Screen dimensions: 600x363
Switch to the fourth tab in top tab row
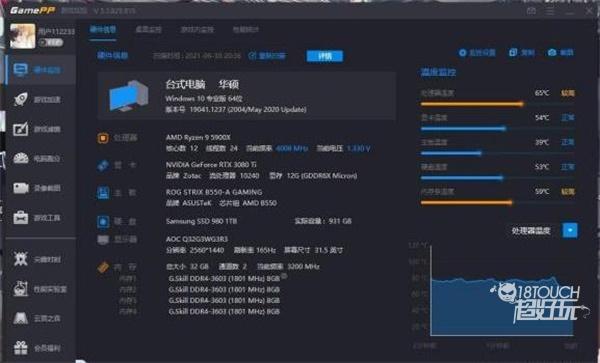point(246,29)
